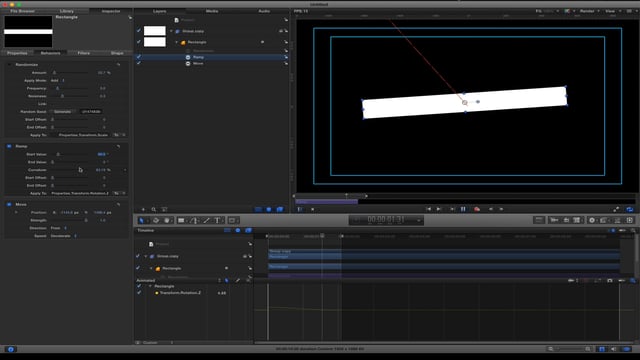Step to next frame
The image size is (640, 360).
501,209
